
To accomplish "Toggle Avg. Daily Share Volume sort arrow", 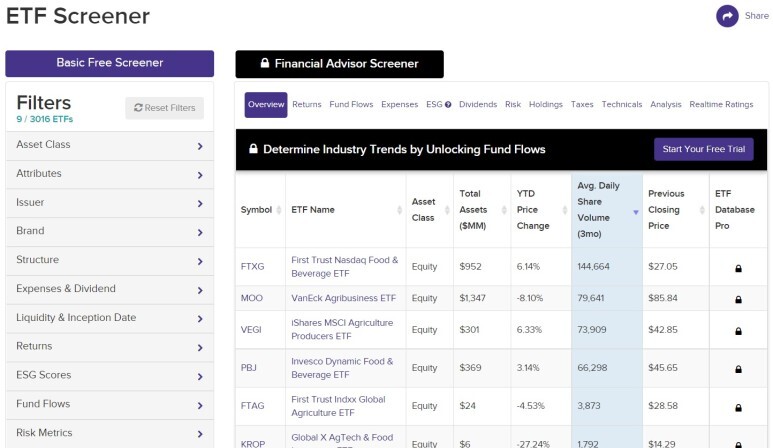I will 636,212.
